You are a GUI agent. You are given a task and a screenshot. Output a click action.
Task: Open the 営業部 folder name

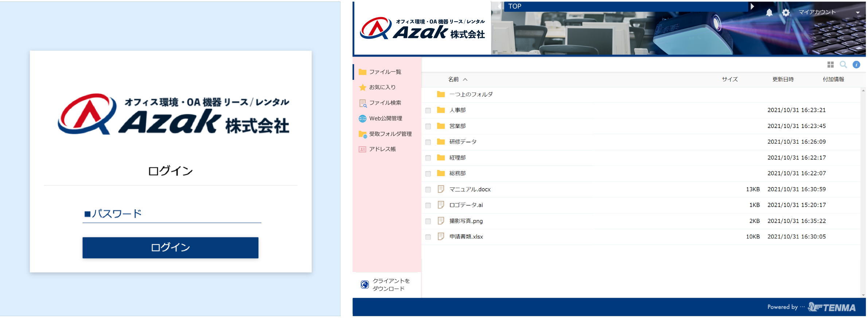[458, 126]
